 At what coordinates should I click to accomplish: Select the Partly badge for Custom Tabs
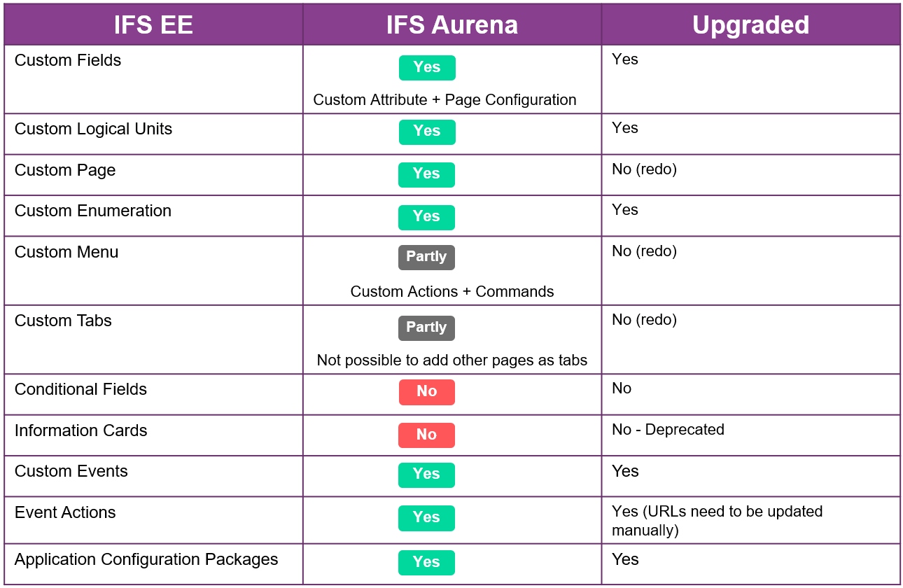click(426, 328)
